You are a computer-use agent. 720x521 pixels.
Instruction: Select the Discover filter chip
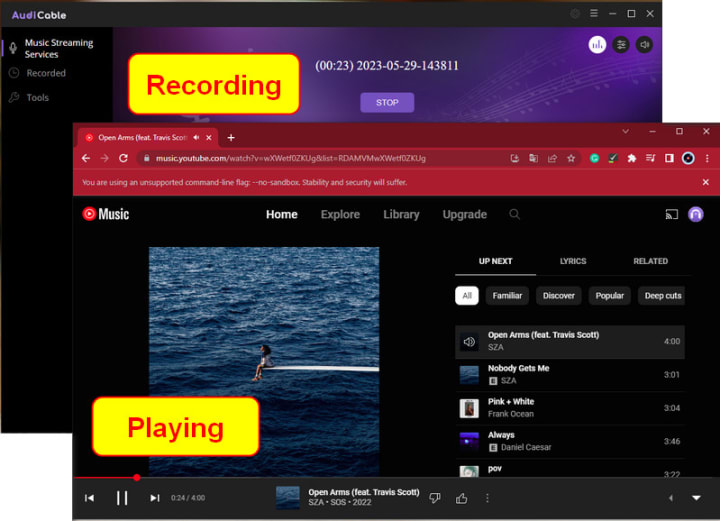click(x=559, y=296)
